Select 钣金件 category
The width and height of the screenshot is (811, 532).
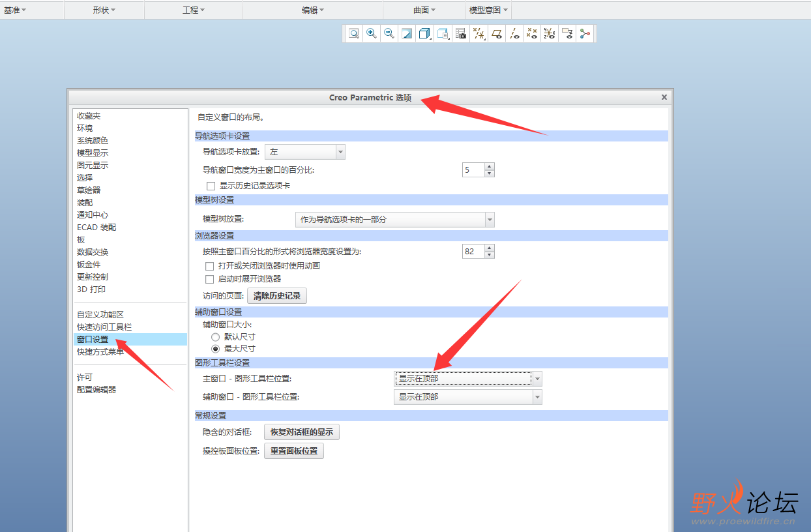(x=89, y=265)
